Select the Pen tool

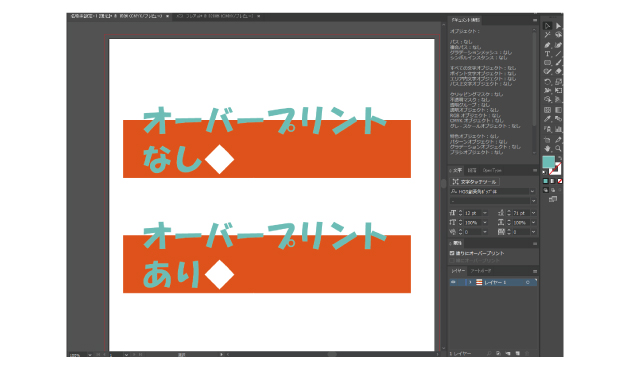[x=547, y=45]
